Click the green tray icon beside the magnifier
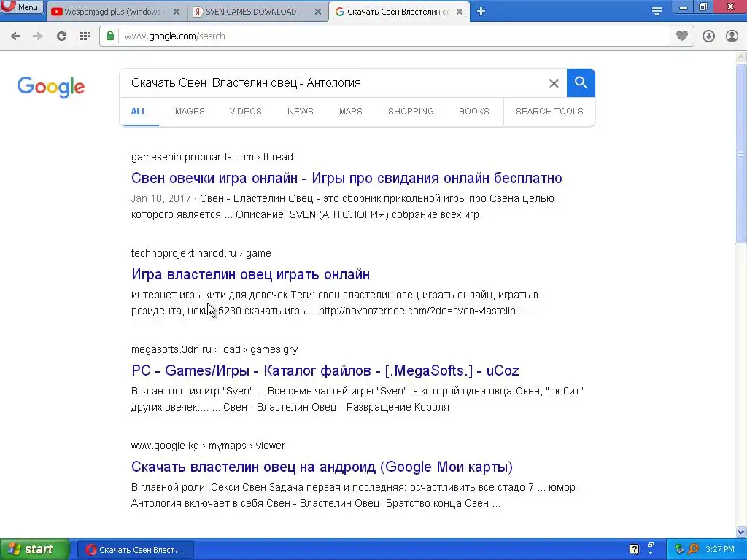The width and height of the screenshot is (747, 560). click(679, 550)
